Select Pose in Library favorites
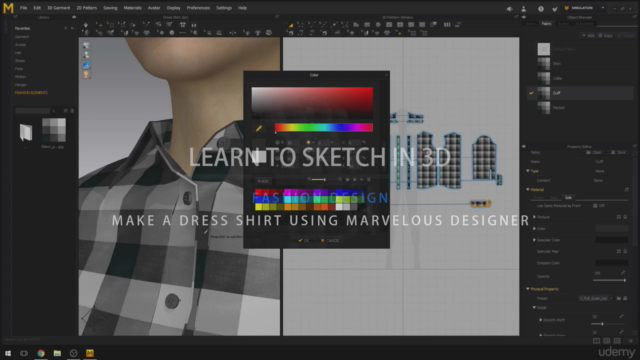The image size is (640, 360). click(19, 69)
